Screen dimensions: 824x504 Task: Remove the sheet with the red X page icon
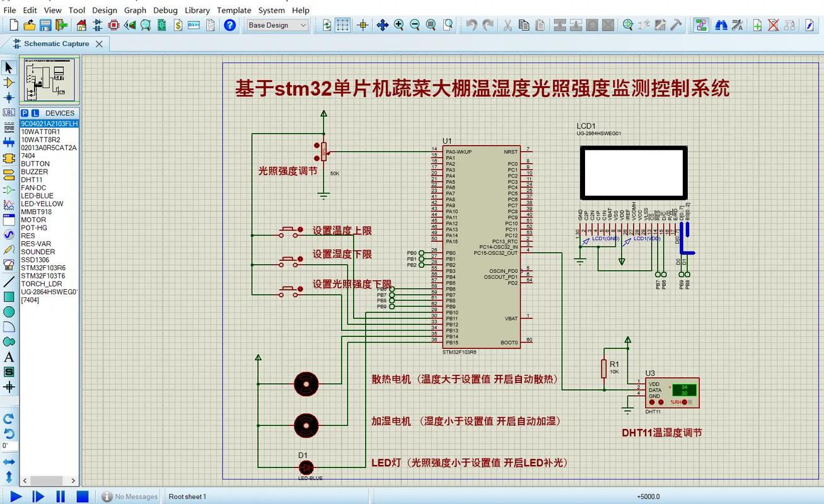[x=773, y=25]
